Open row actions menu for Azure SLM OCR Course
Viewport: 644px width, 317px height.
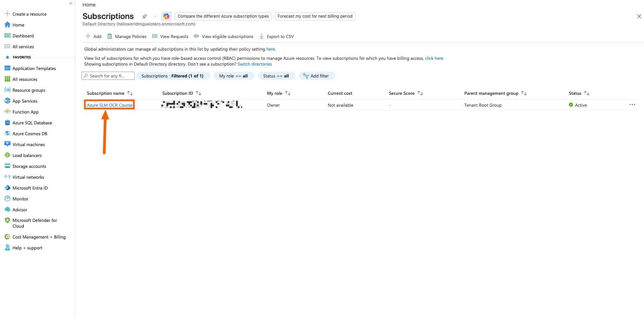(x=632, y=105)
